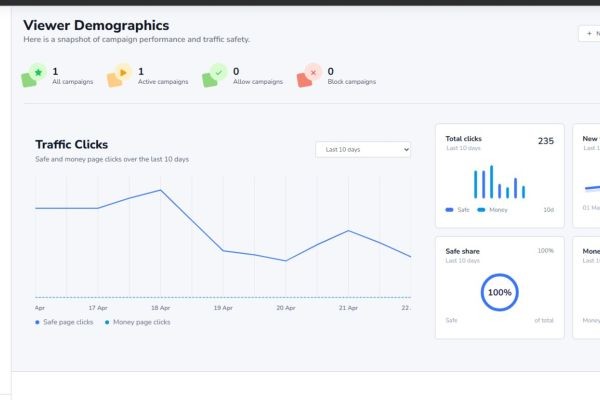Click the "of total" label in Safe share card
This screenshot has width=600, height=400.
point(544,320)
